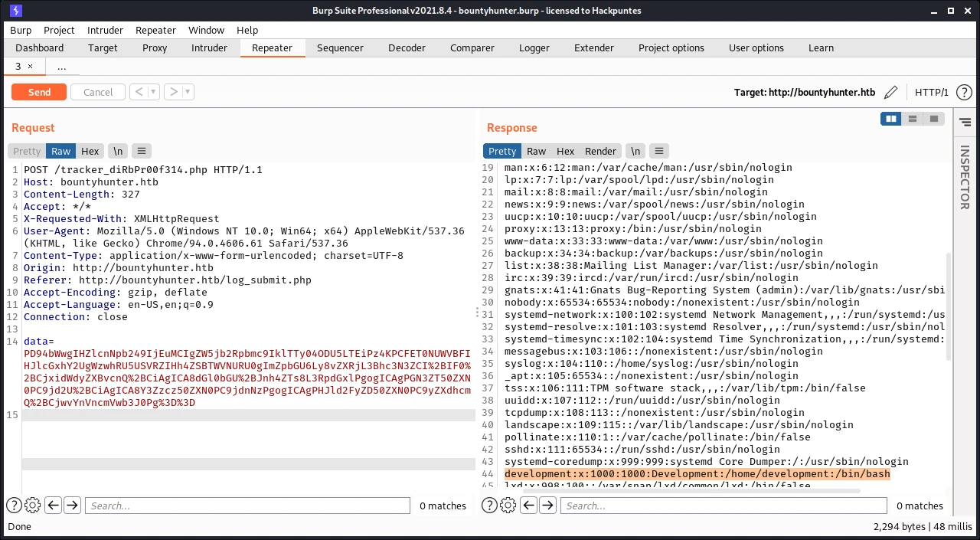Open the inspector hamburger menu icon
Viewport: 980px width, 540px height.
pyautogui.click(x=965, y=123)
